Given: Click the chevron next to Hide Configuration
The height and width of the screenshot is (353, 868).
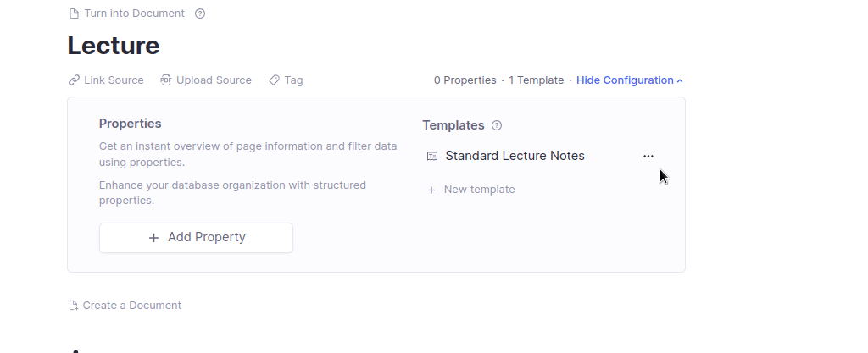Looking at the screenshot, I should tap(680, 81).
